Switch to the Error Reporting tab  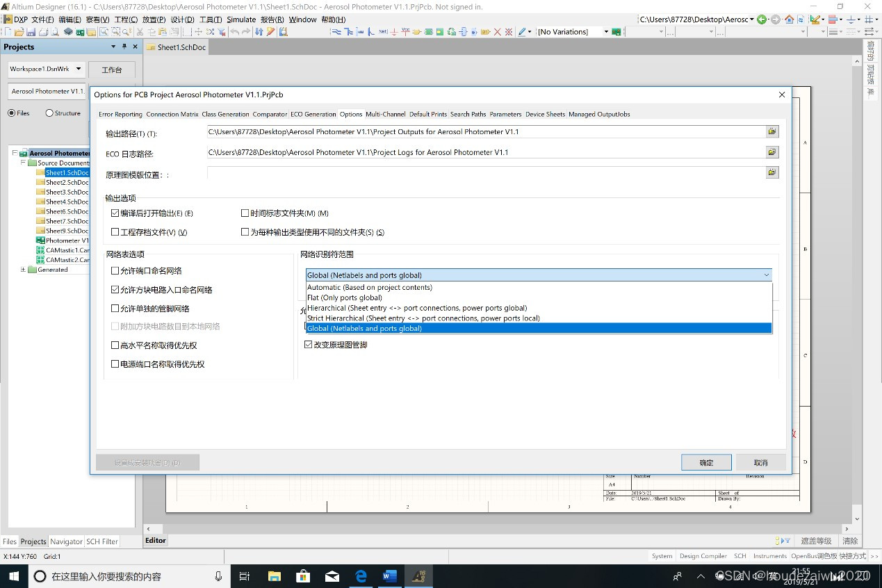click(120, 114)
